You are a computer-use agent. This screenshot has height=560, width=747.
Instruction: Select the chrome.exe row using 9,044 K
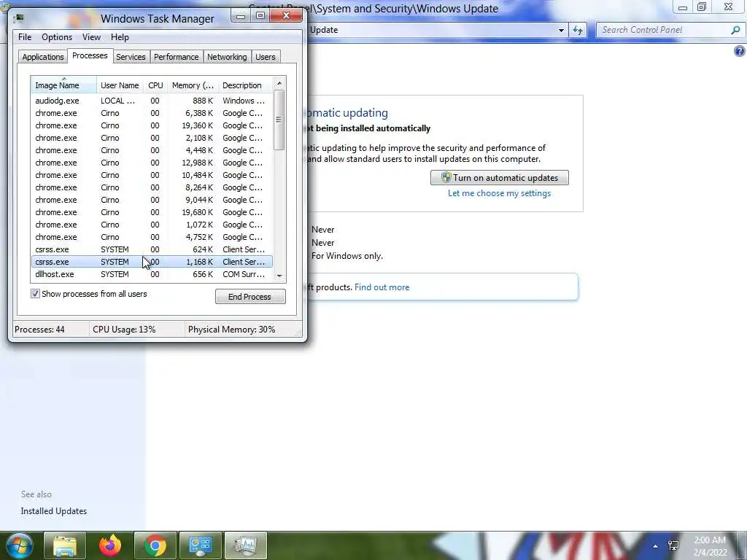152,200
